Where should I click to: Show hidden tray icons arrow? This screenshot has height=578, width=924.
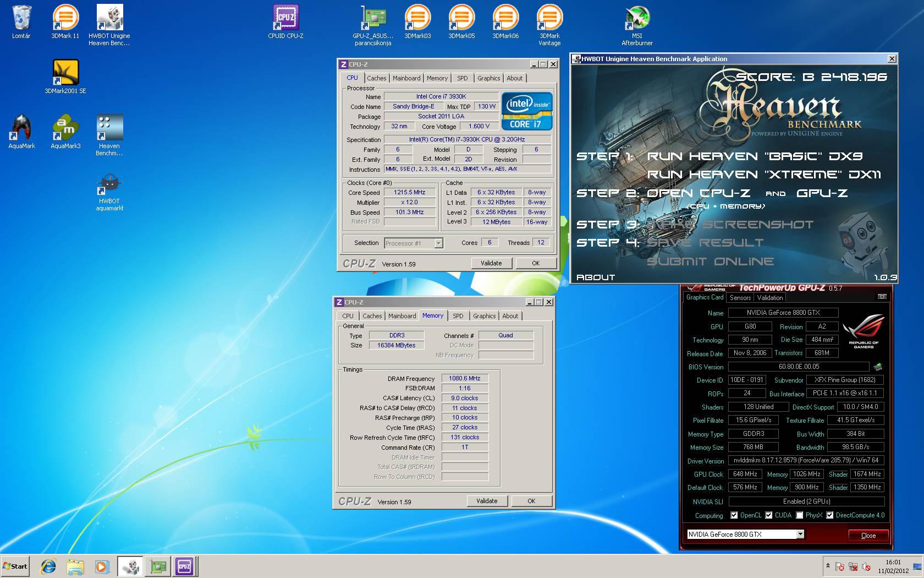click(828, 566)
